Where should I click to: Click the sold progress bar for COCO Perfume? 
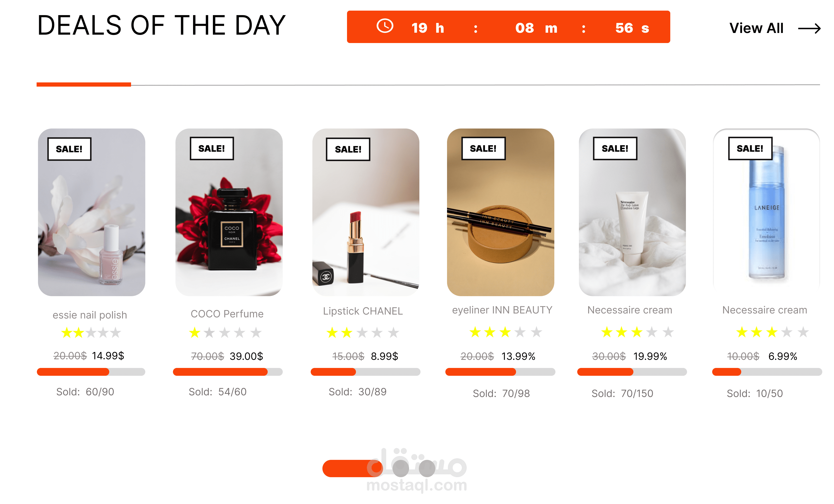click(227, 372)
